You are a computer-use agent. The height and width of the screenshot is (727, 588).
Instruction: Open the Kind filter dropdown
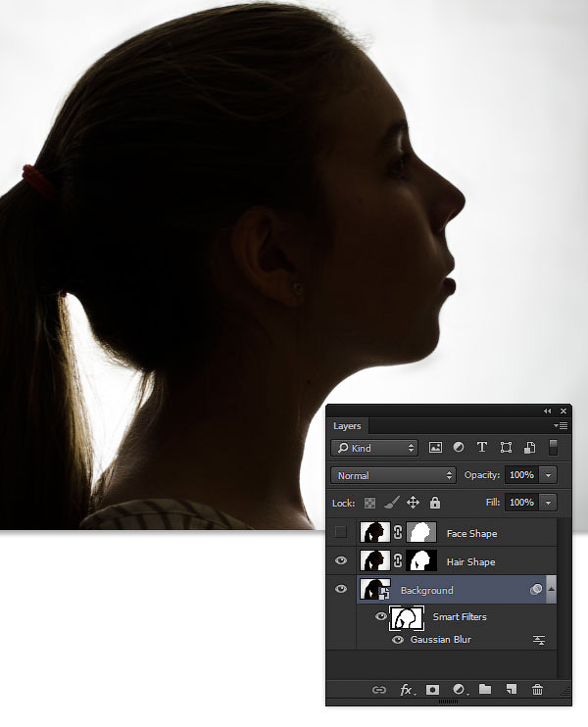tap(374, 448)
